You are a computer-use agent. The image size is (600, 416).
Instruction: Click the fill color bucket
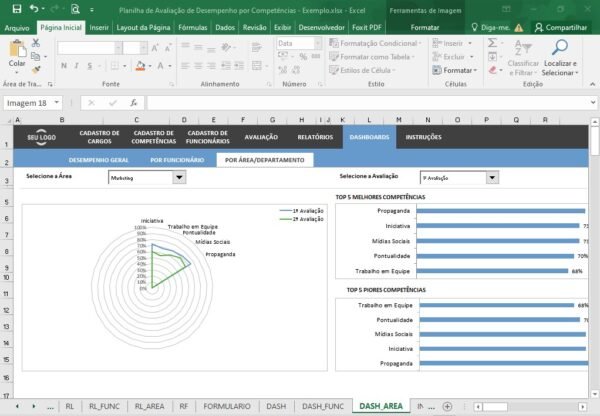[x=140, y=66]
